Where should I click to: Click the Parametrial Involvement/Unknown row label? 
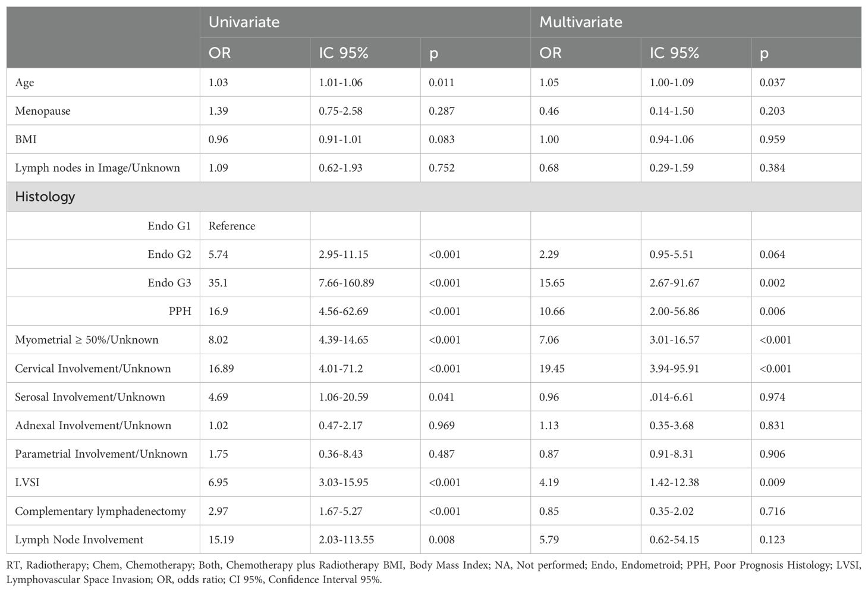101,454
